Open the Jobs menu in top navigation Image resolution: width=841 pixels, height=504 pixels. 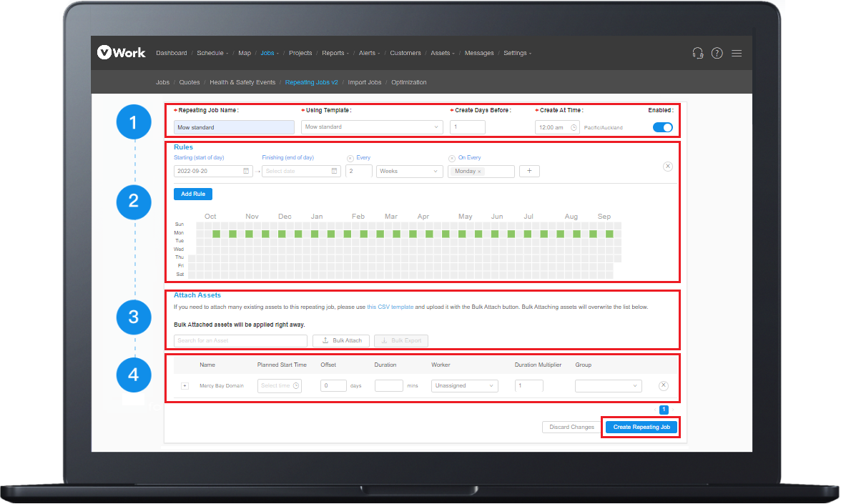270,53
